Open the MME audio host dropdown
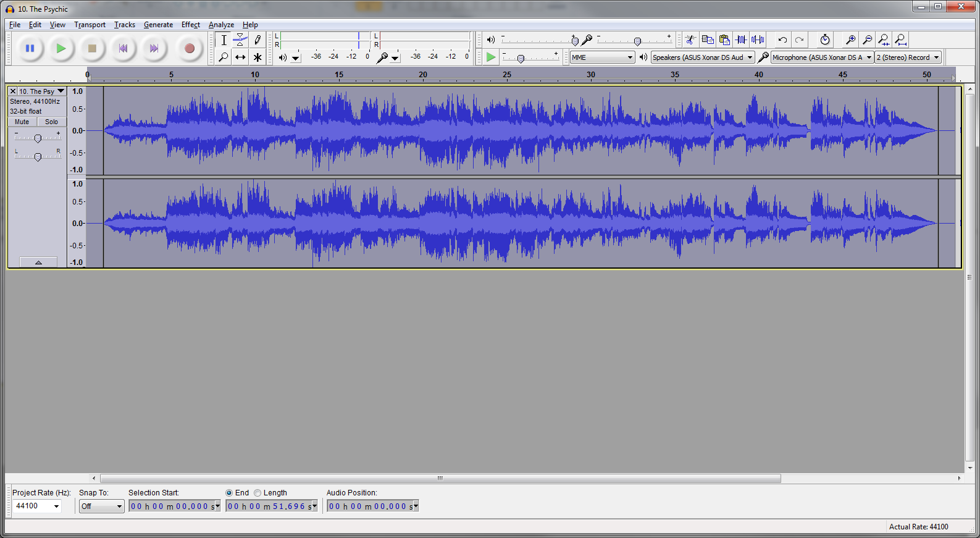 pyautogui.click(x=602, y=57)
